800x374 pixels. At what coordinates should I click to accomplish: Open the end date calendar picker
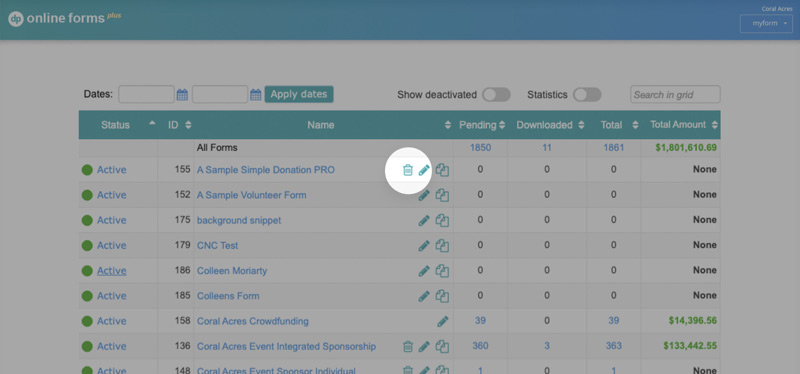tap(256, 94)
